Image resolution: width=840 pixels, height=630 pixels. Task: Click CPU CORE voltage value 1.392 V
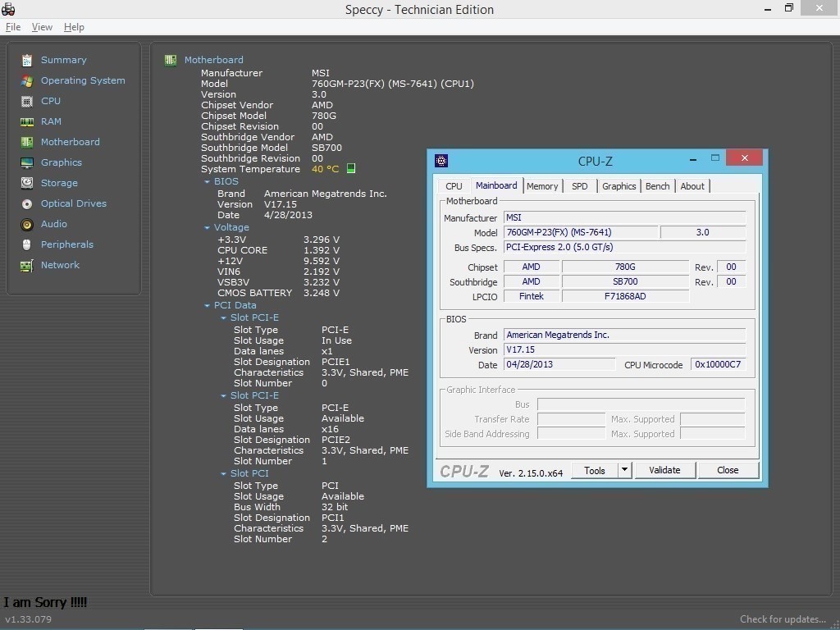pyautogui.click(x=322, y=250)
